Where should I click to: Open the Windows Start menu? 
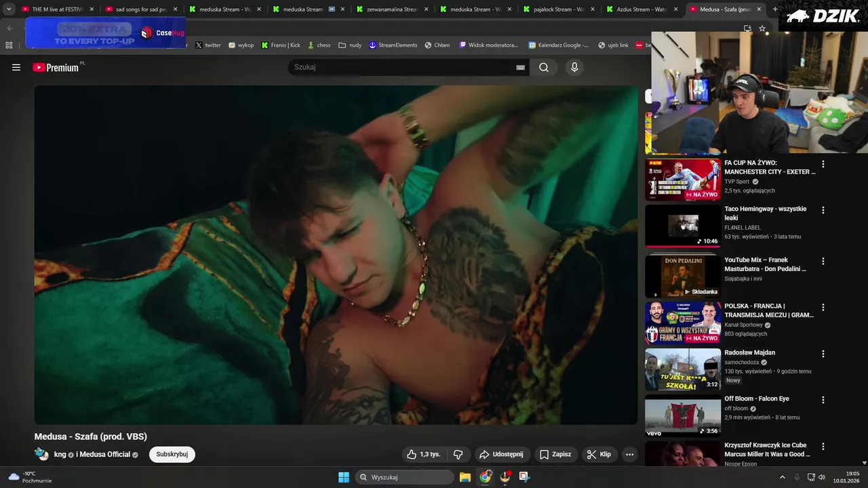tap(344, 477)
